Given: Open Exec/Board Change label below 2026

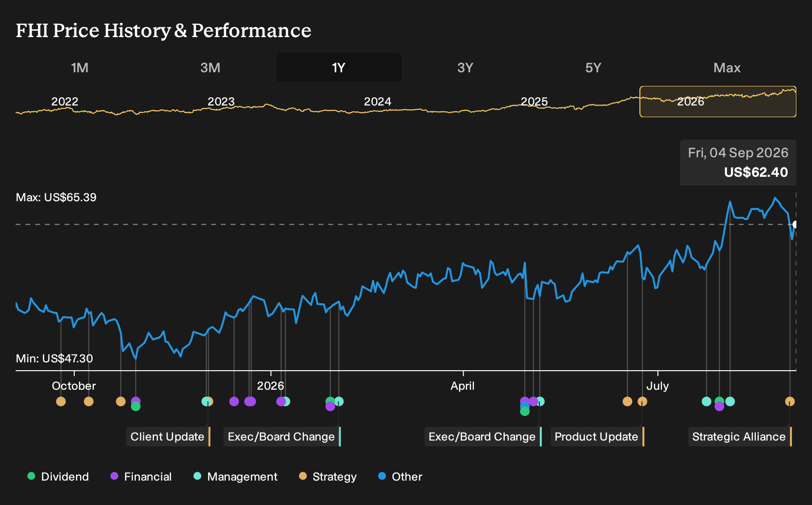Looking at the screenshot, I should click(282, 437).
